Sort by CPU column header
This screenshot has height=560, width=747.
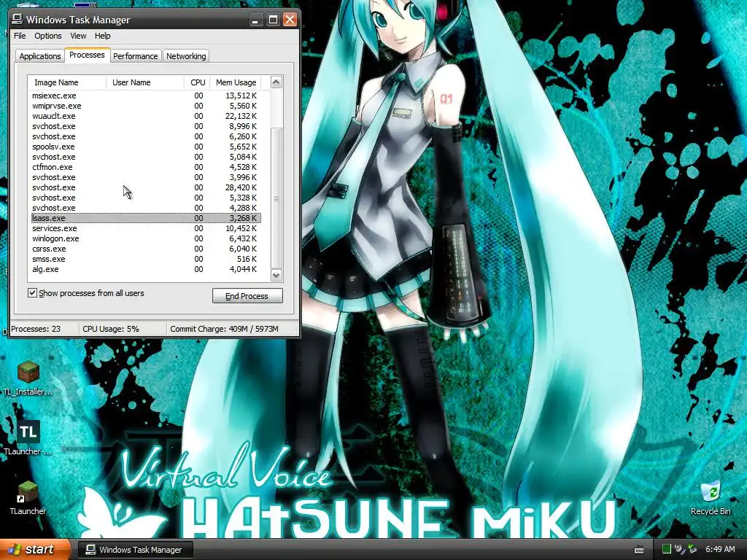click(x=197, y=82)
